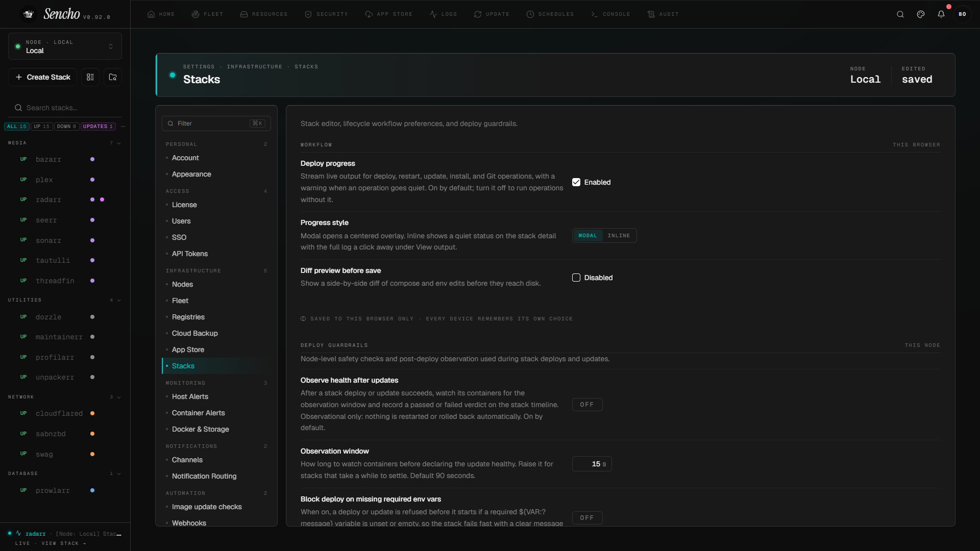
Task: Click Create Stack button
Action: coord(43,77)
